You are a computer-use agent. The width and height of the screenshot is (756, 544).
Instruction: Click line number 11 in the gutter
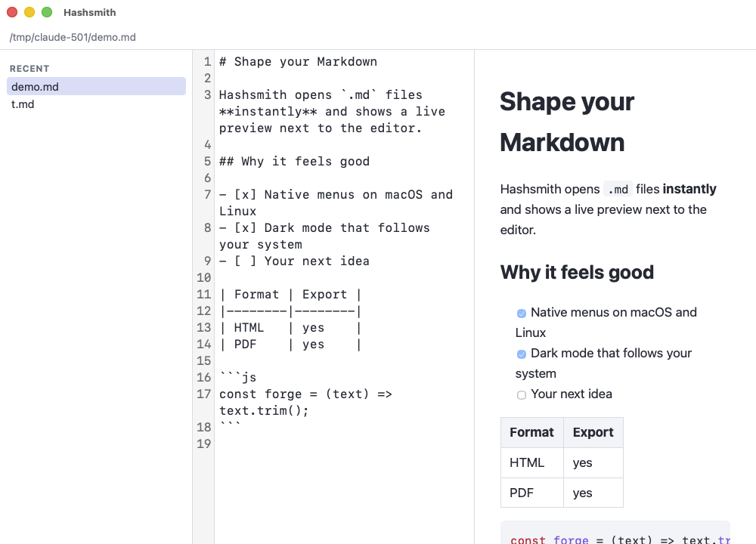(x=204, y=295)
